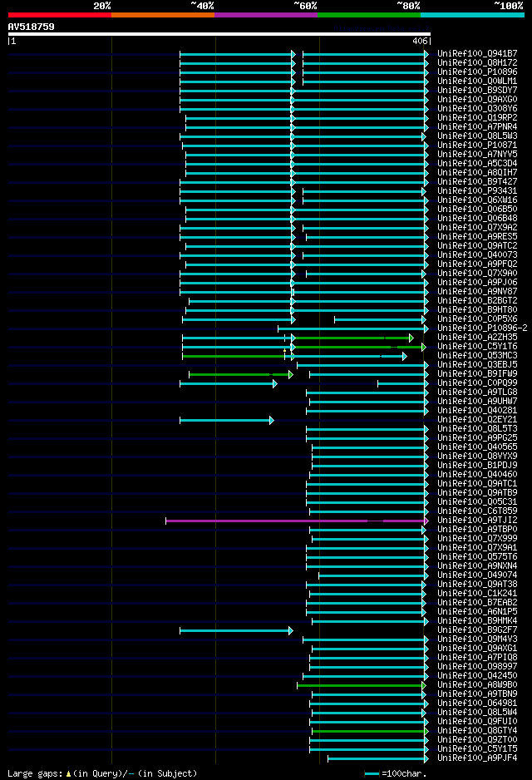Click hit label UniRef100_Q9M4V3
532x780 pixels.
tap(477, 639)
